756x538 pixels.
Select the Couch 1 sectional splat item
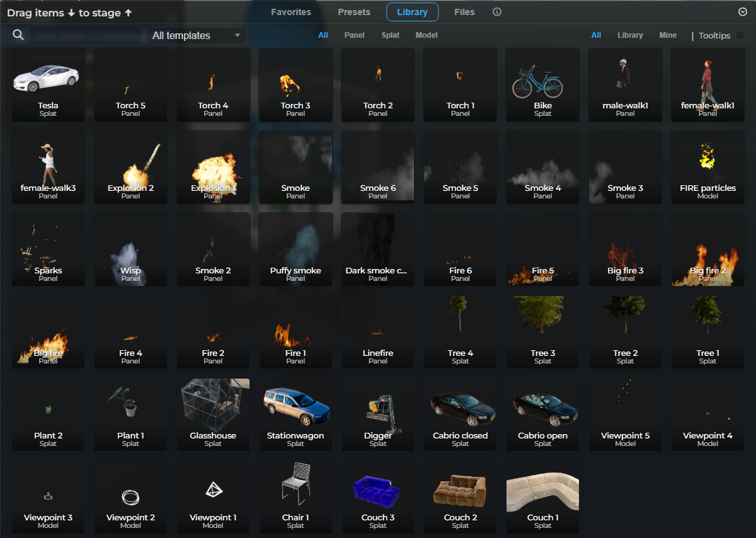[x=543, y=497]
